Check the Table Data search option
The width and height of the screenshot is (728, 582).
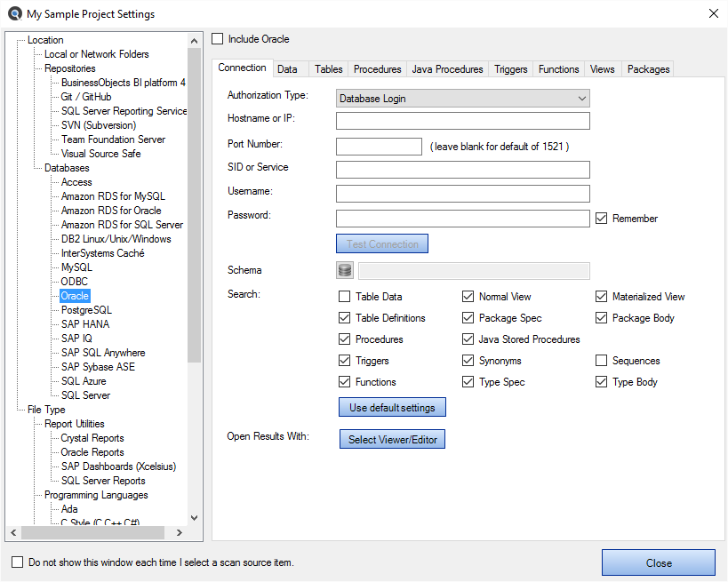tap(345, 296)
